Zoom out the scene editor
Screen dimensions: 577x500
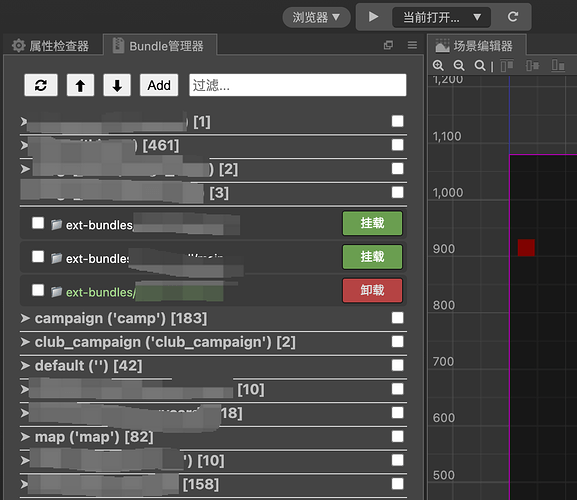pyautogui.click(x=459, y=65)
